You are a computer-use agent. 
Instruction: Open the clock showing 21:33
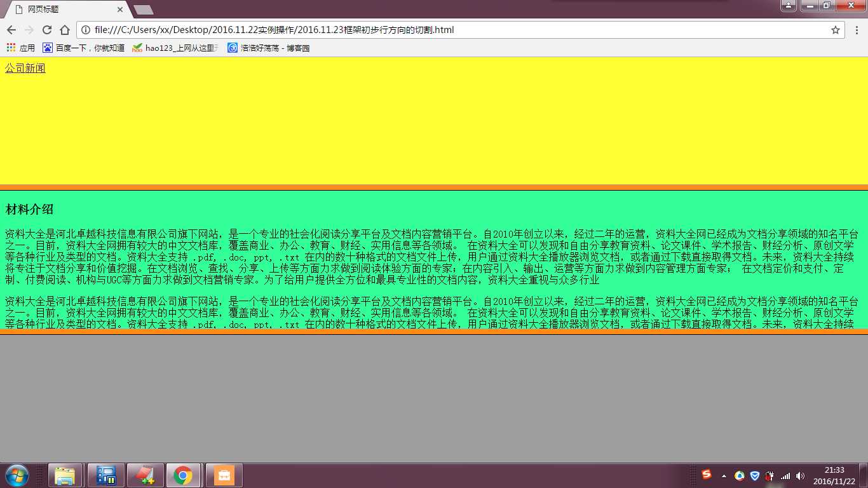click(x=834, y=475)
